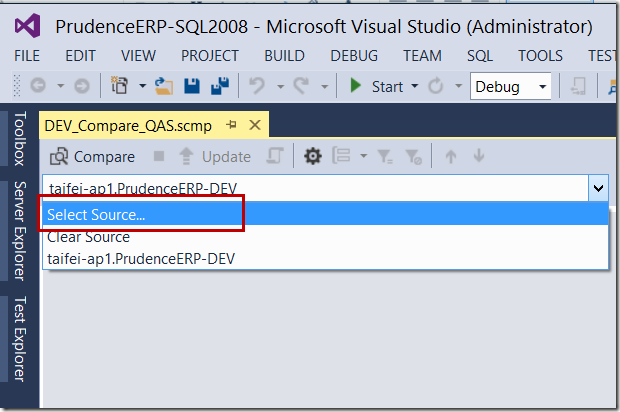Open the Test Explorer side tab
The image size is (620, 412).
click(20, 339)
